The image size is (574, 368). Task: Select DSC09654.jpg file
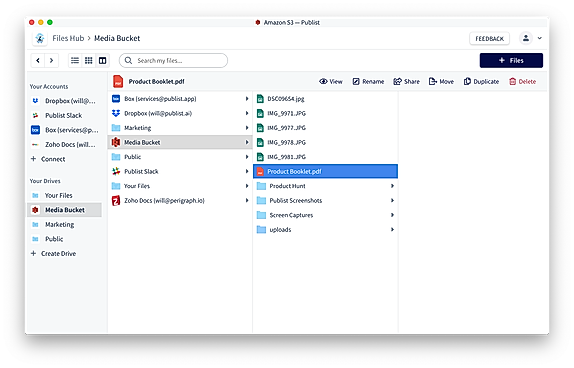click(325, 98)
